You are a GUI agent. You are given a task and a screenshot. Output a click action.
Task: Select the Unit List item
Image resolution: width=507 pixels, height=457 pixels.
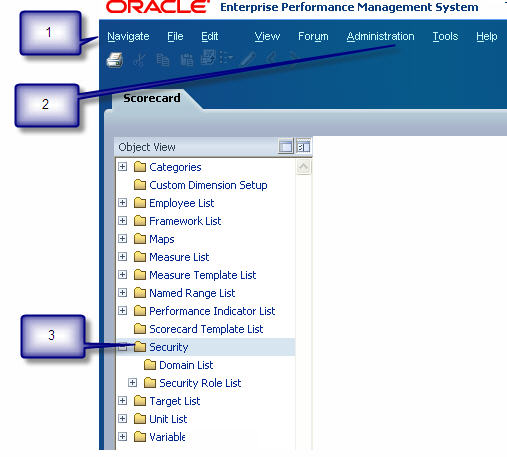click(x=168, y=419)
